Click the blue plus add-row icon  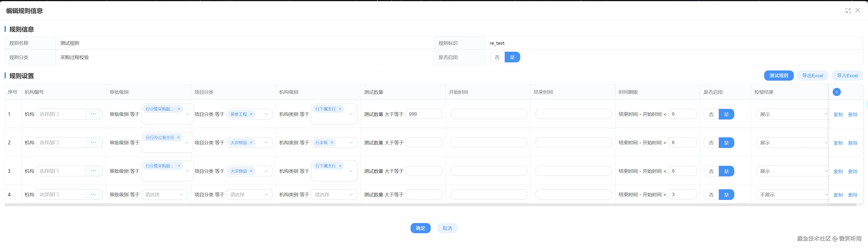point(836,92)
